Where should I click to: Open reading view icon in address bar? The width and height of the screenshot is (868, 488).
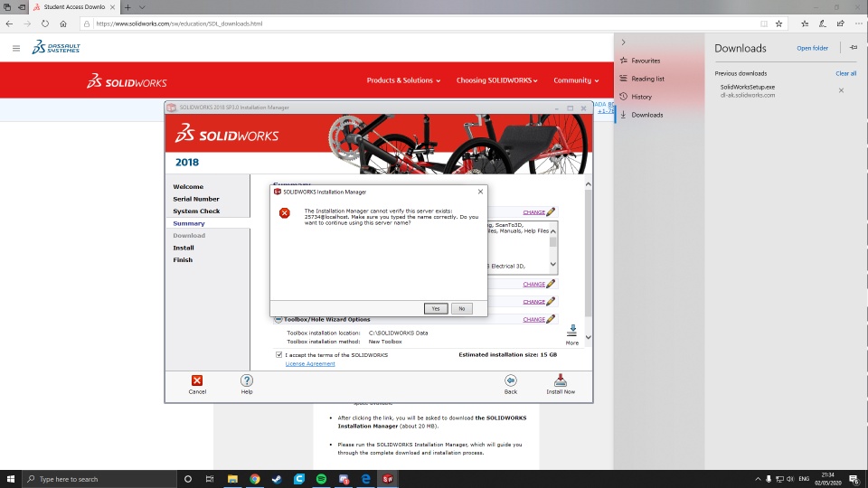click(764, 23)
